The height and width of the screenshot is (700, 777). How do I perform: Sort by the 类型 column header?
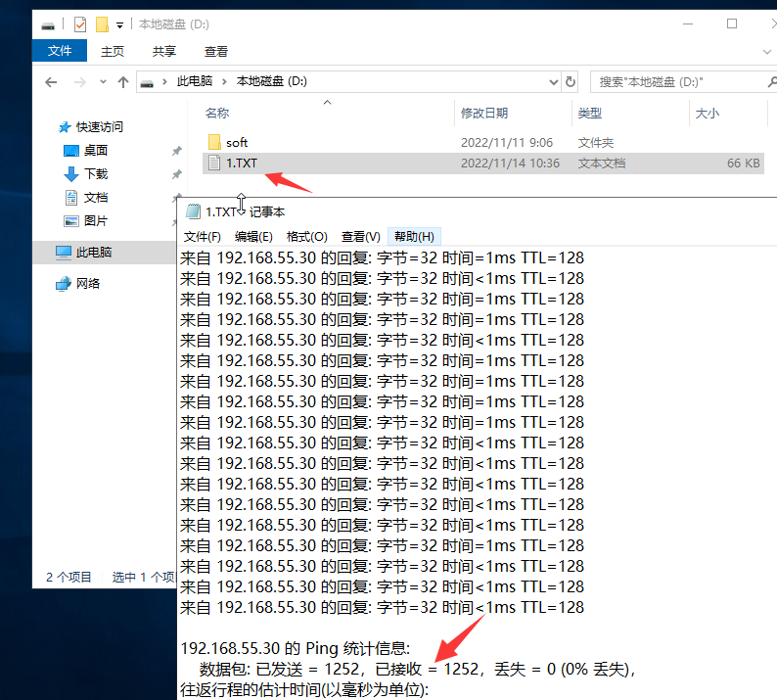590,113
